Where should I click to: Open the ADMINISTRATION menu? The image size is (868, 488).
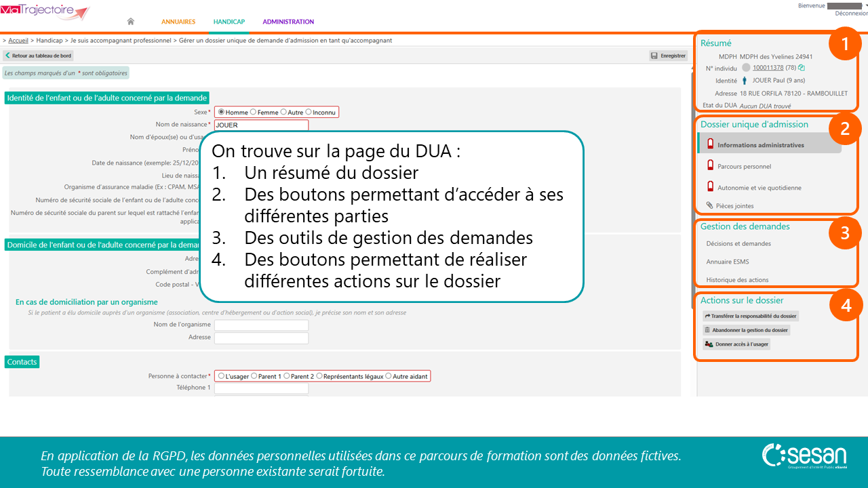(288, 22)
